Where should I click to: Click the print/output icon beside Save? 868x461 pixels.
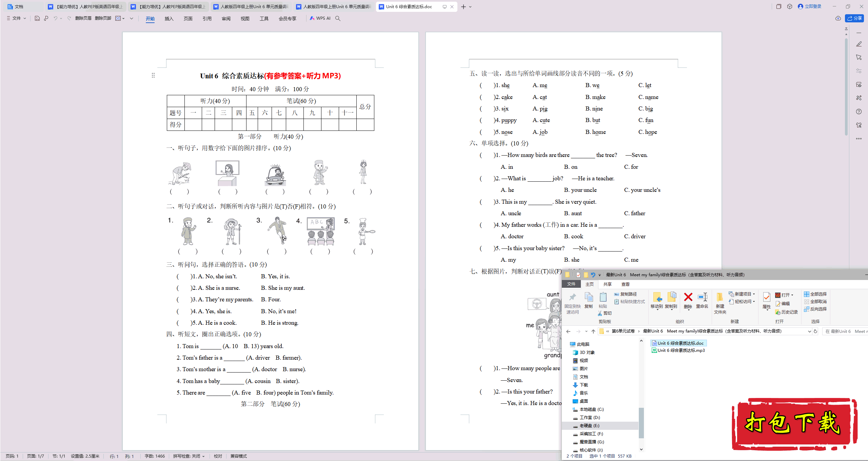tap(46, 18)
